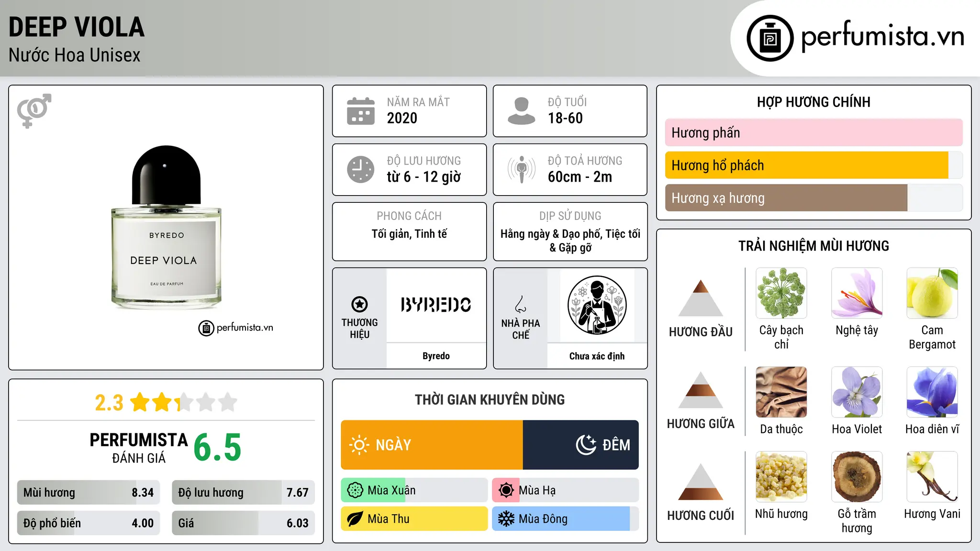The width and height of the screenshot is (980, 551).
Task: Click the last grey rating star
Action: (228, 402)
